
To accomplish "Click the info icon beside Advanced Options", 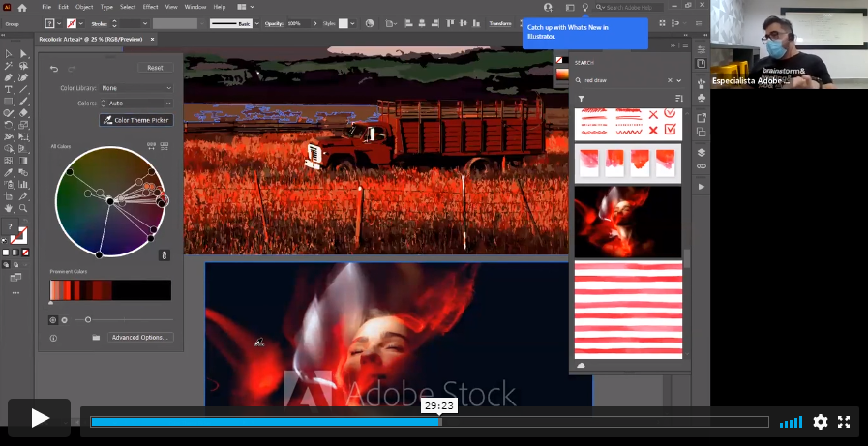I will pos(53,338).
